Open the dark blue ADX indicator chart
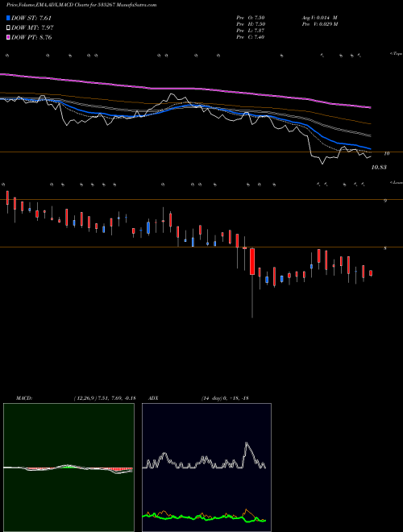Viewport: 403px width, 532px height. pos(206,468)
